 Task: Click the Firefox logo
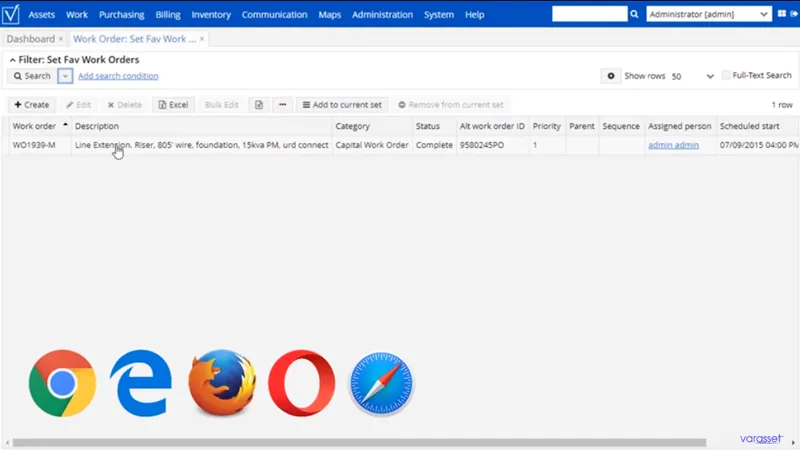pos(222,382)
